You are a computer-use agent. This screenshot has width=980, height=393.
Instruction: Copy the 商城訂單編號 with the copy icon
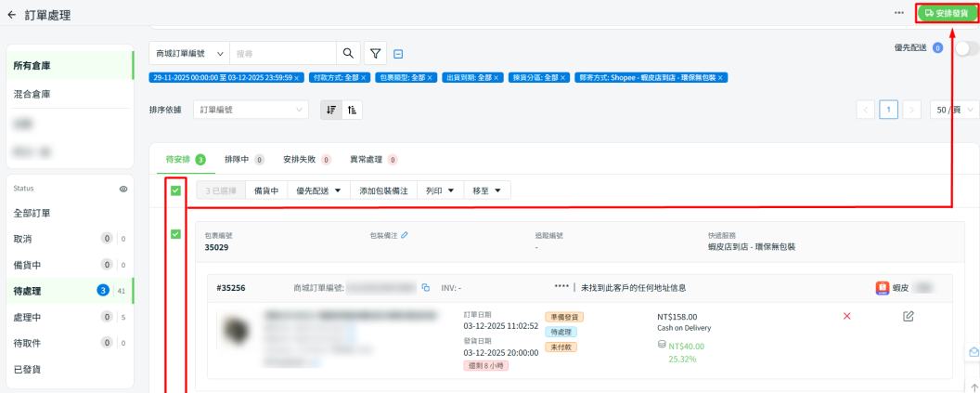point(426,288)
